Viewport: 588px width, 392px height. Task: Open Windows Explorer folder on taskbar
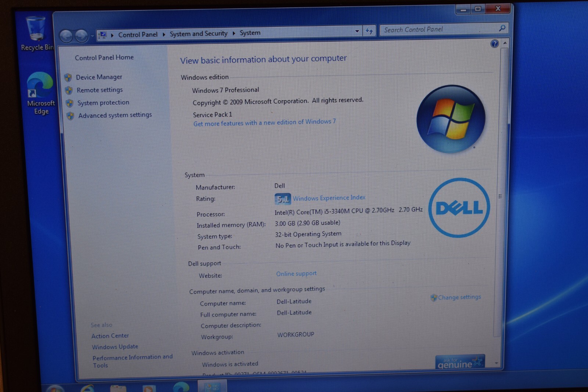pyautogui.click(x=118, y=388)
